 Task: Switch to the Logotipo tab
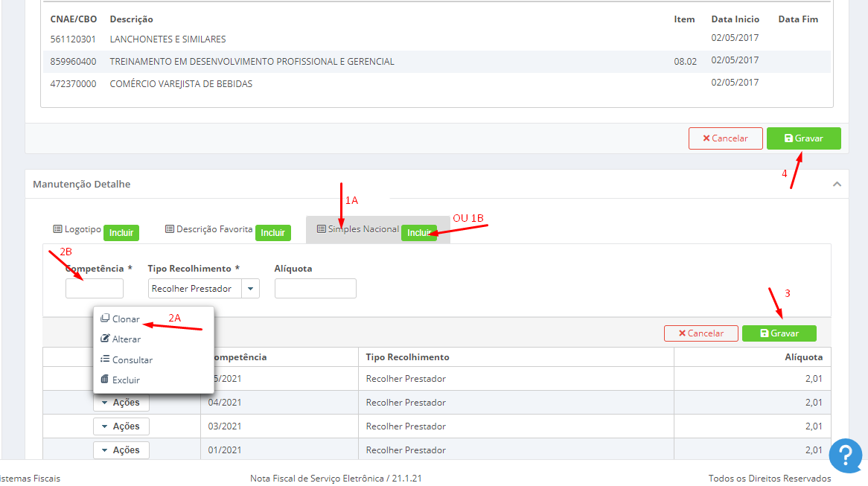[x=77, y=229]
